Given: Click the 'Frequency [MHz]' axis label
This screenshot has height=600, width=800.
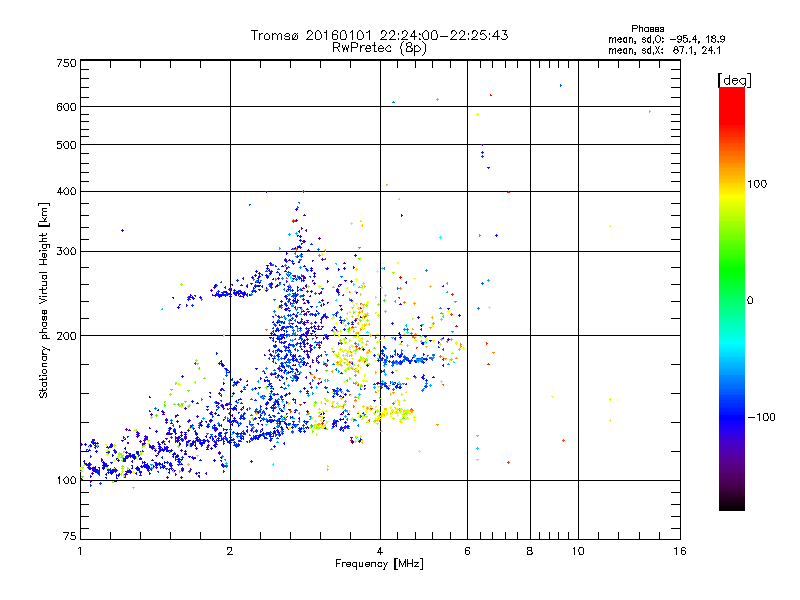Looking at the screenshot, I should click(379, 564).
